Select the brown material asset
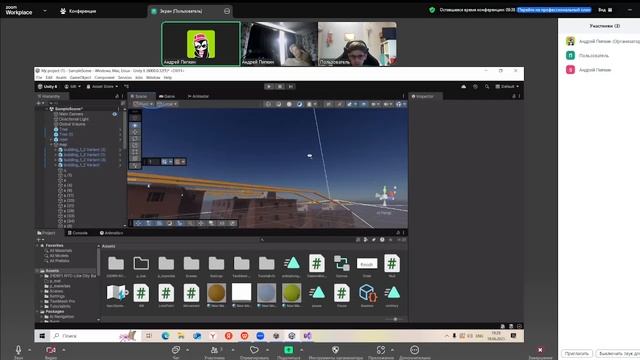 pos(216,293)
